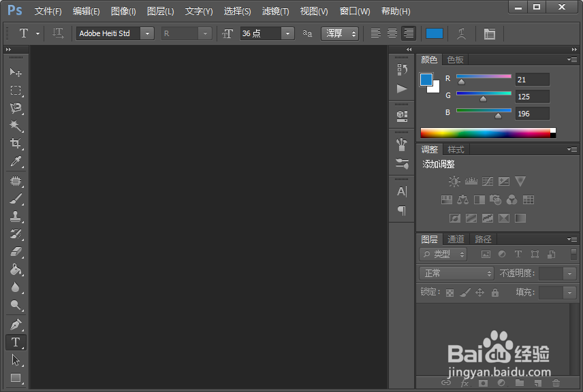Open the 滤镜(T) menu
The height and width of the screenshot is (392, 583).
click(276, 11)
